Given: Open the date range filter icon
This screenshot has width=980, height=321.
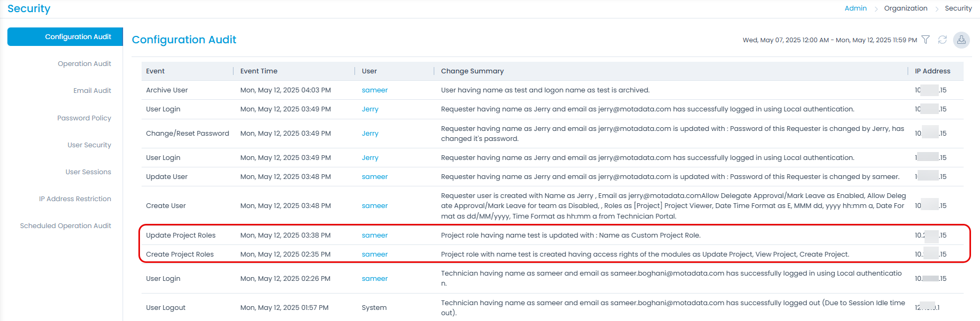Looking at the screenshot, I should click(926, 40).
